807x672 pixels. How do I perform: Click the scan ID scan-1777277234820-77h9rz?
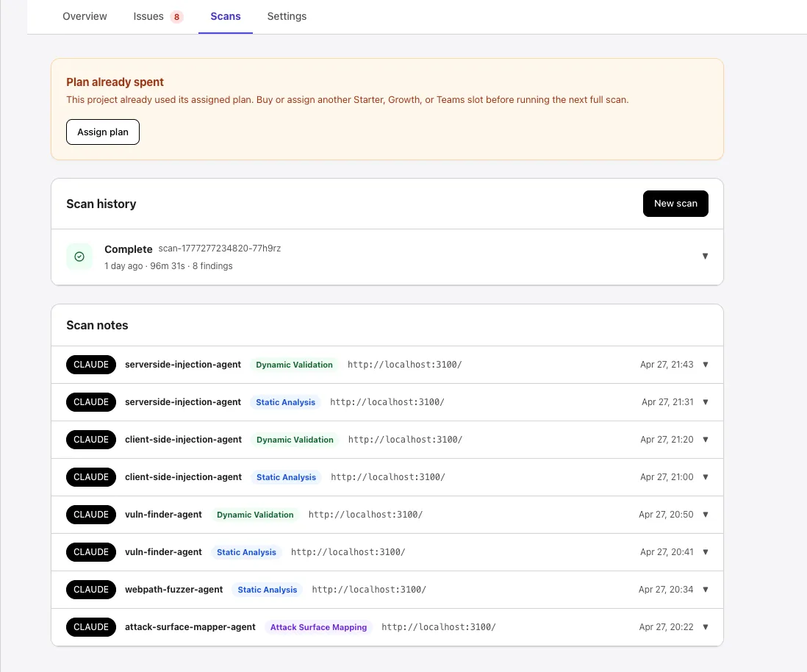220,249
